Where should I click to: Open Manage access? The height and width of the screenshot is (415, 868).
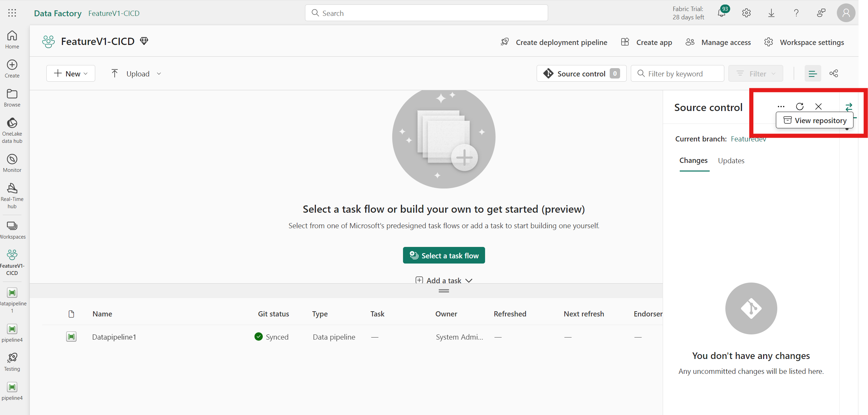(718, 42)
